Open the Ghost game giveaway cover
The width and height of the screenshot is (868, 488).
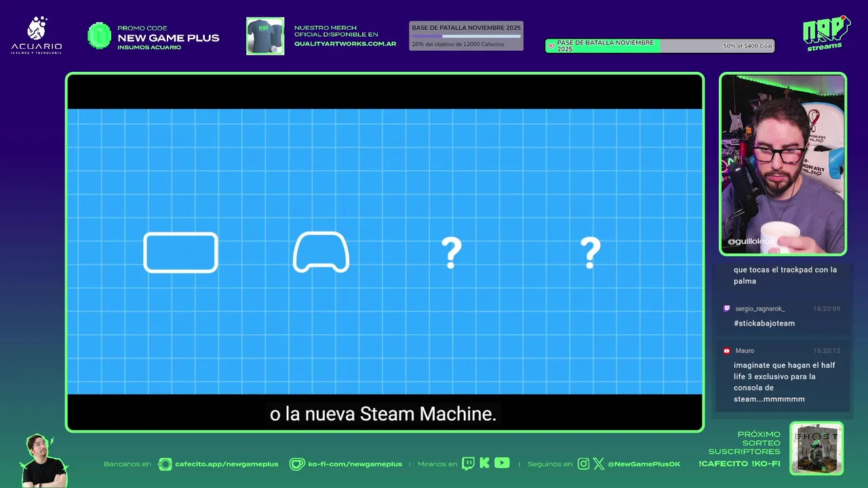tap(816, 448)
